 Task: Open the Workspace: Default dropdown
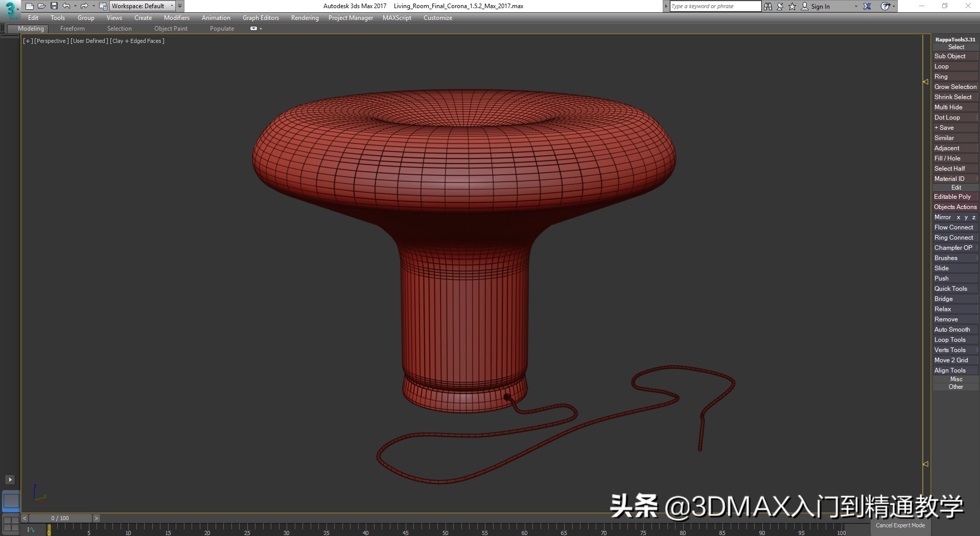point(143,6)
